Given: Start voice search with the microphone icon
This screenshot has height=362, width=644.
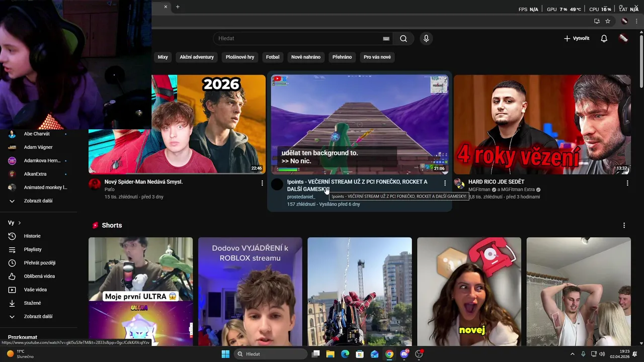Looking at the screenshot, I should click(x=426, y=38).
